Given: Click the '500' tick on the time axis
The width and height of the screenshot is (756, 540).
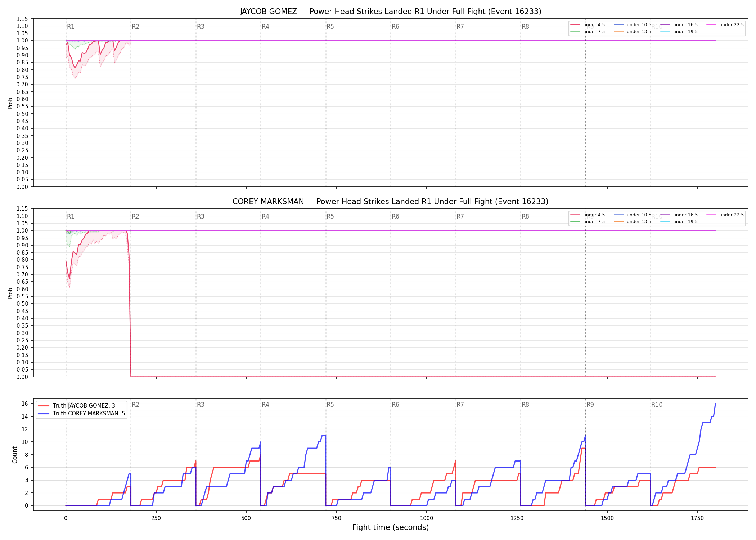Looking at the screenshot, I should [246, 518].
